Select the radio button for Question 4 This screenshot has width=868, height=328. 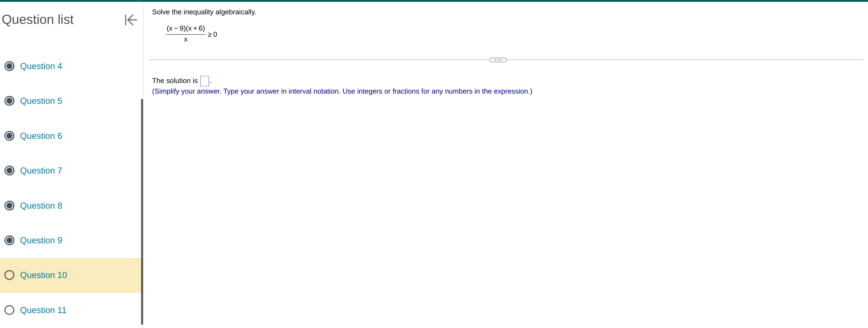[x=9, y=66]
